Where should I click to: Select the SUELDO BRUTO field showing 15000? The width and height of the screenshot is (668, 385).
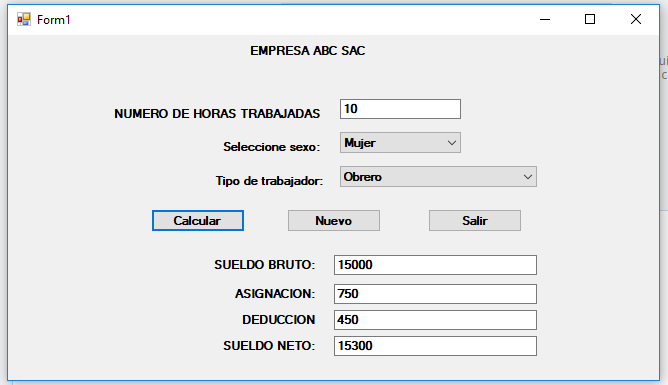[435, 265]
